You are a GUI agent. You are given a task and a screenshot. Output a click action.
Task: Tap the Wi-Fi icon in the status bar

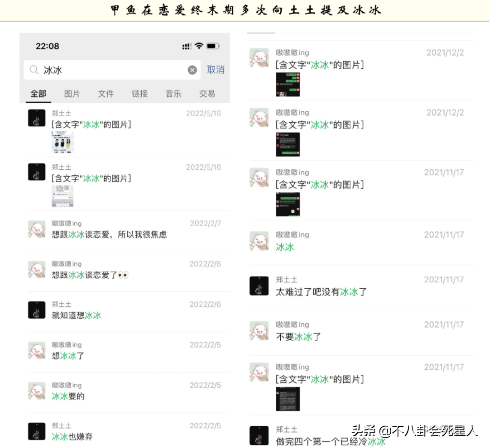[x=199, y=46]
